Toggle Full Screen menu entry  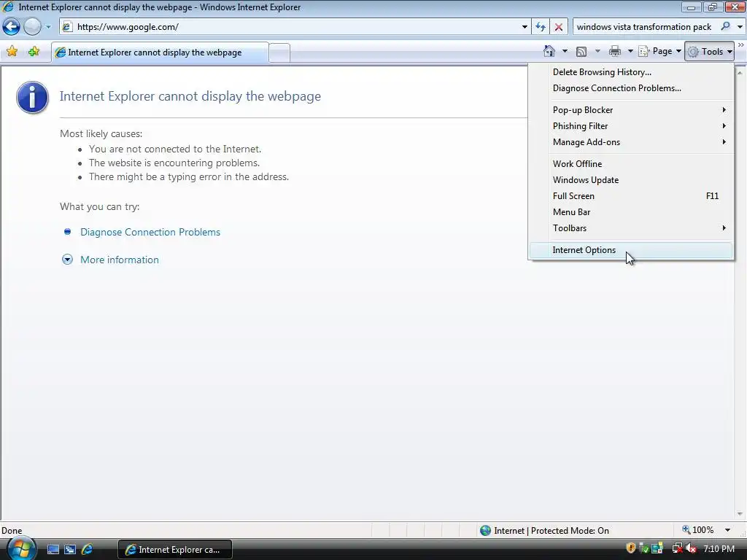point(631,196)
